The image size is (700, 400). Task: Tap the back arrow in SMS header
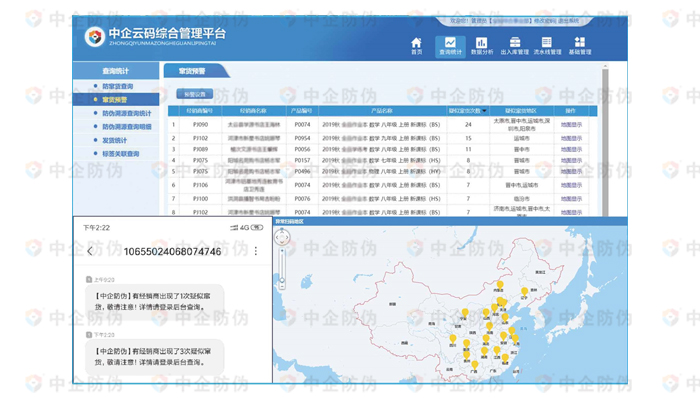click(x=90, y=251)
